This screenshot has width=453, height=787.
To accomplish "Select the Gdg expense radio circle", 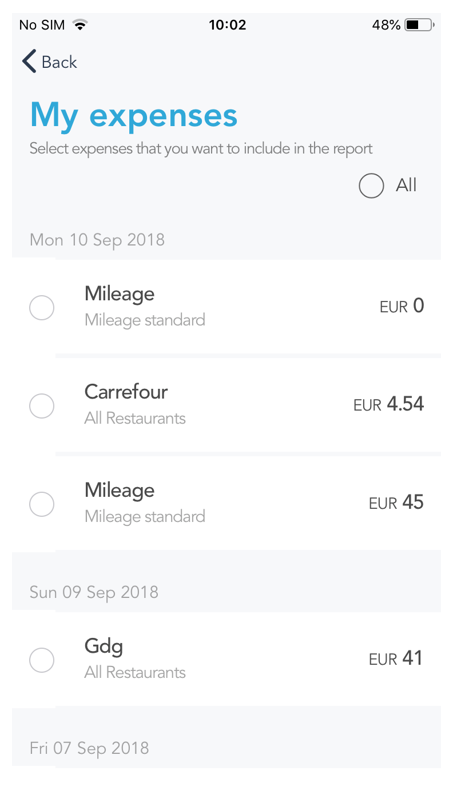I will [42, 660].
